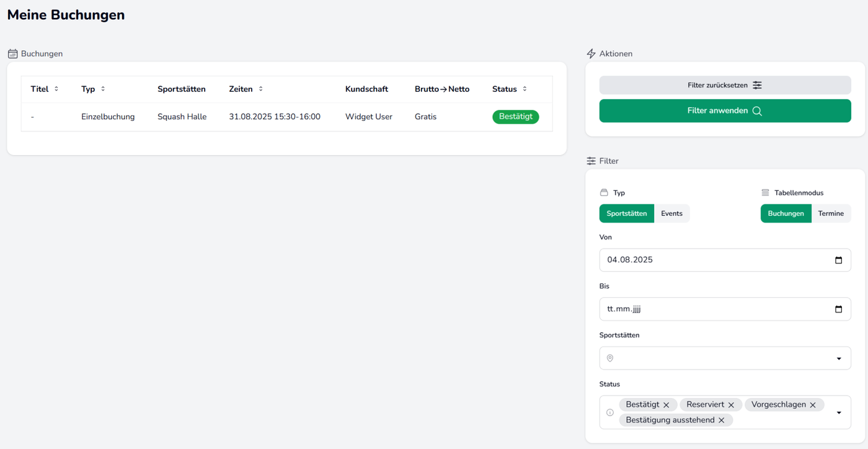Screen dimensions: 868x449
Task: Click the Sportstätten column header
Action: 182,89
